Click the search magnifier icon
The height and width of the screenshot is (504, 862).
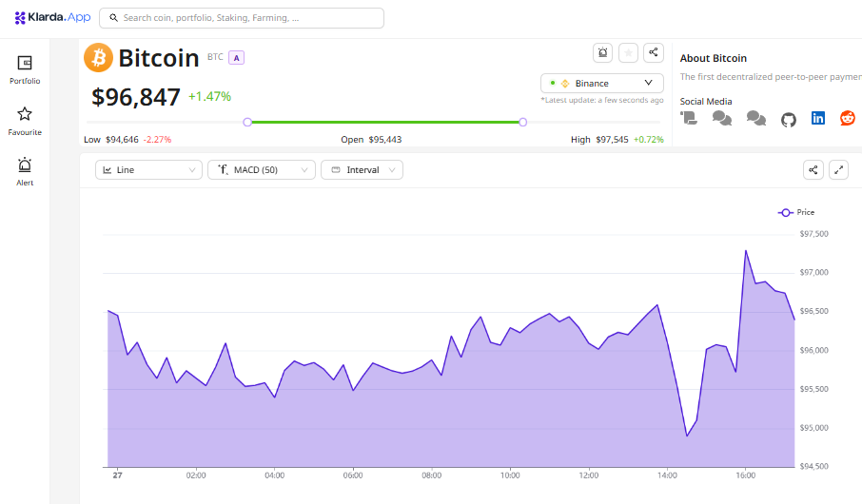(x=113, y=18)
